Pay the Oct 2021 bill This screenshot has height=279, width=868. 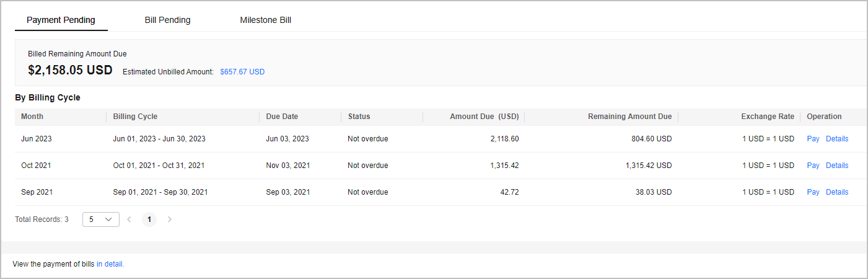[x=813, y=166]
